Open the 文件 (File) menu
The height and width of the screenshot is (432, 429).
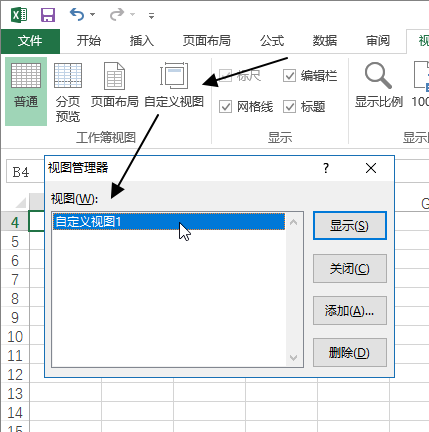(x=30, y=41)
